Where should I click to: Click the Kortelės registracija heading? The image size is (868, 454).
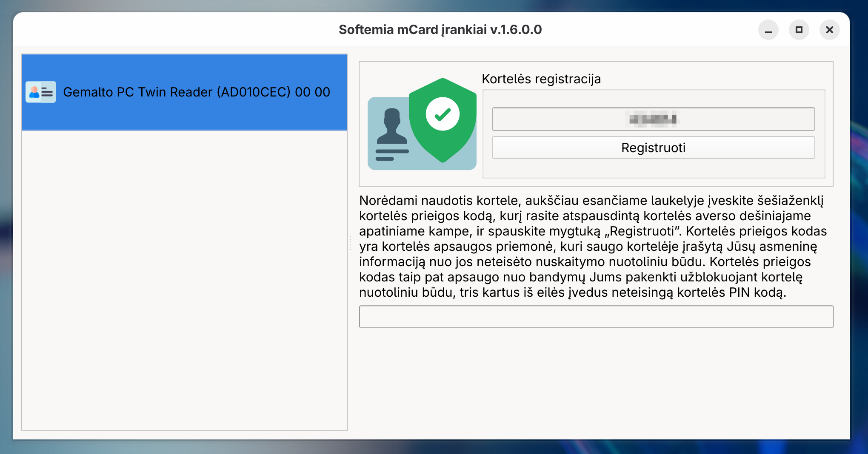point(541,79)
